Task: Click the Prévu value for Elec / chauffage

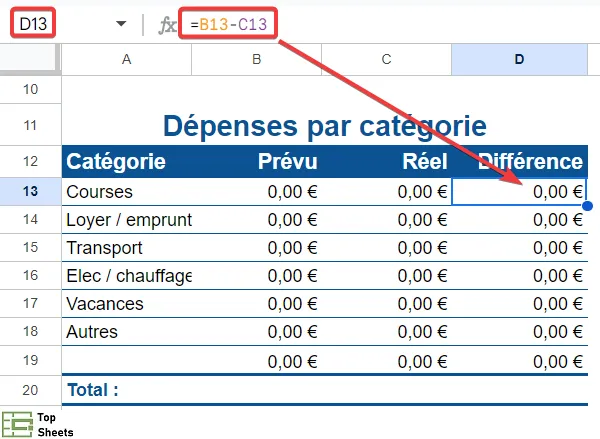Action: click(x=256, y=276)
